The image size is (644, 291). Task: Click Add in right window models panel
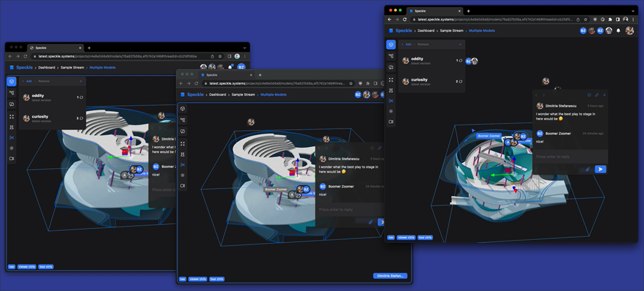pyautogui.click(x=406, y=44)
